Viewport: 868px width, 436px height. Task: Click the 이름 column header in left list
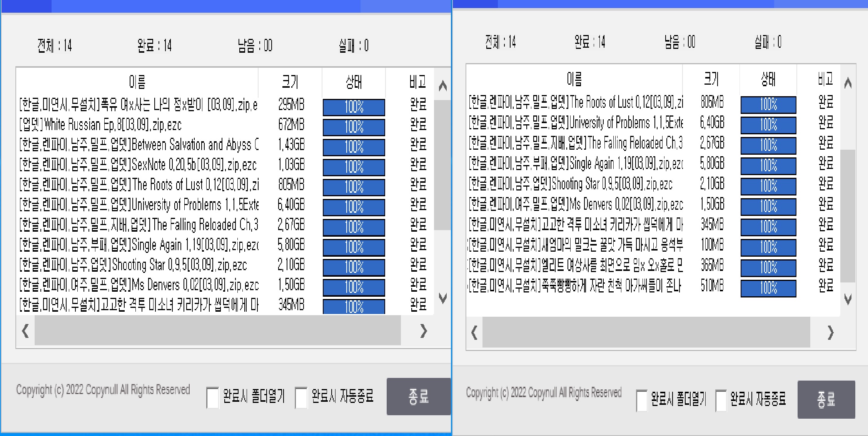137,82
